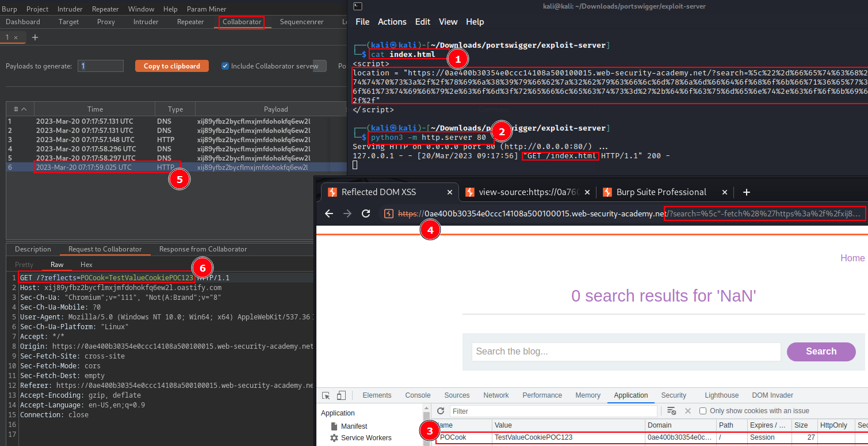The image size is (868, 446).
Task: Open the Service Workers gear icon
Action: coord(334,438)
